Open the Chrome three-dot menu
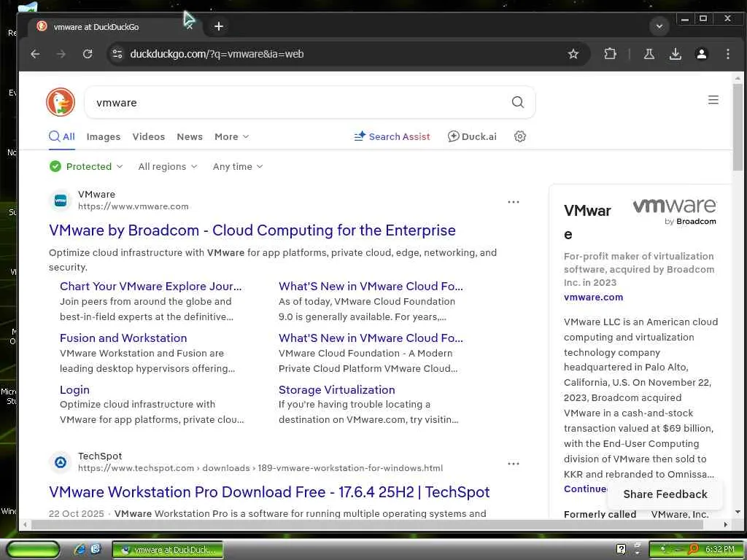Screen dimensions: 747x560 click(727, 54)
